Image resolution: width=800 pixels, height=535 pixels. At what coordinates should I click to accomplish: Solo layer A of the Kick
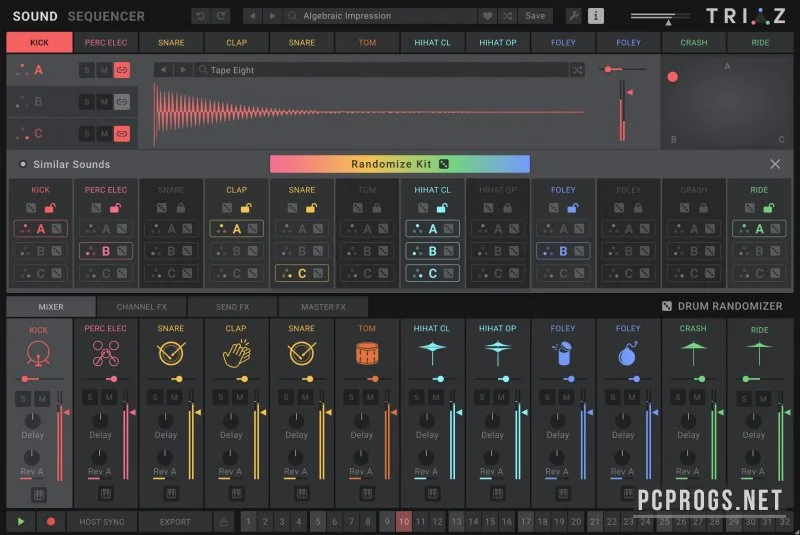tap(87, 70)
